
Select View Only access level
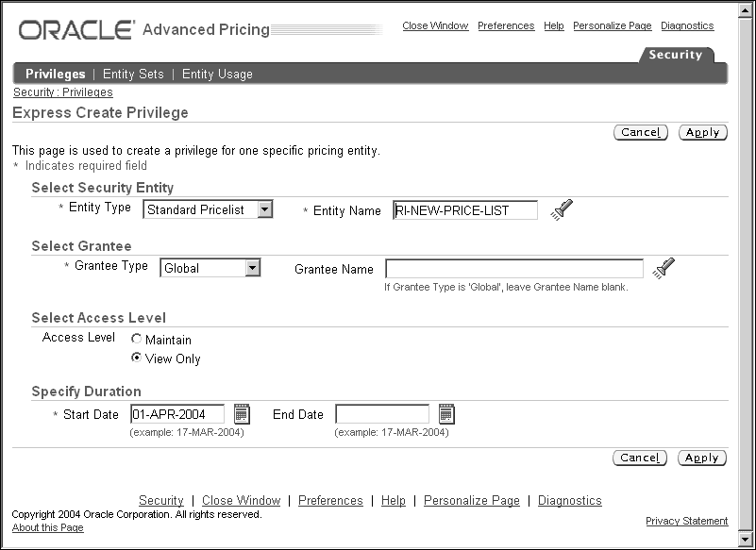click(x=137, y=358)
